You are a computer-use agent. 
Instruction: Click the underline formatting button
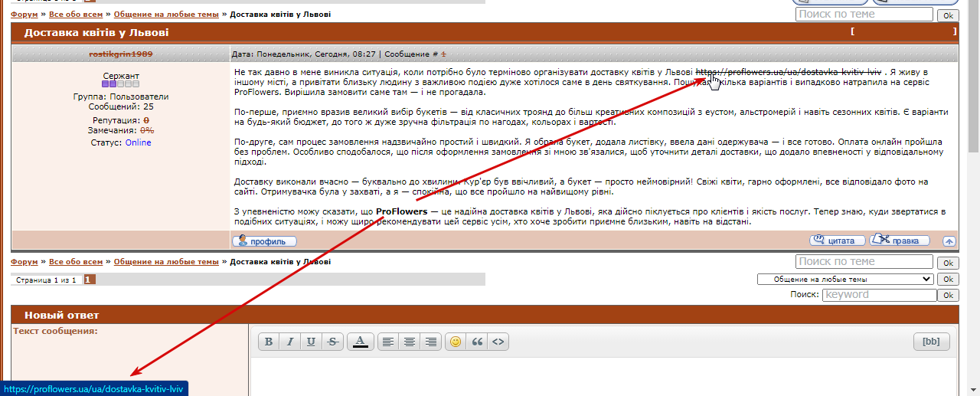click(311, 342)
